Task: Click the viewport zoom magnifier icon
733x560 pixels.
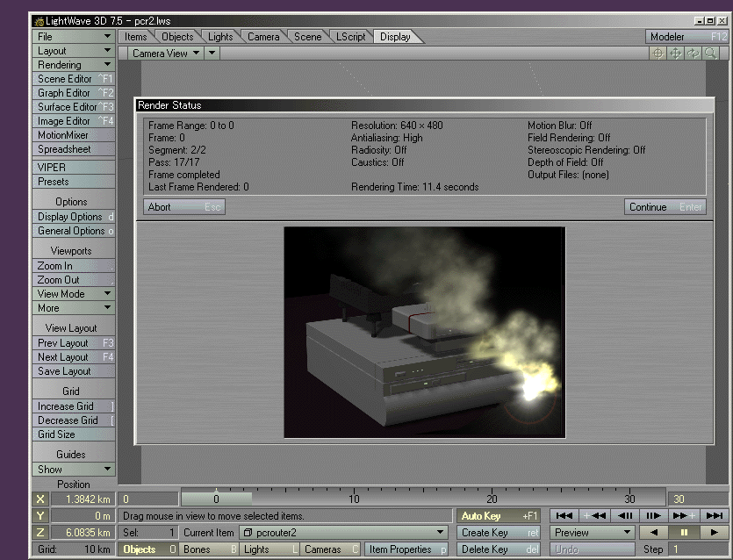Action: point(709,54)
